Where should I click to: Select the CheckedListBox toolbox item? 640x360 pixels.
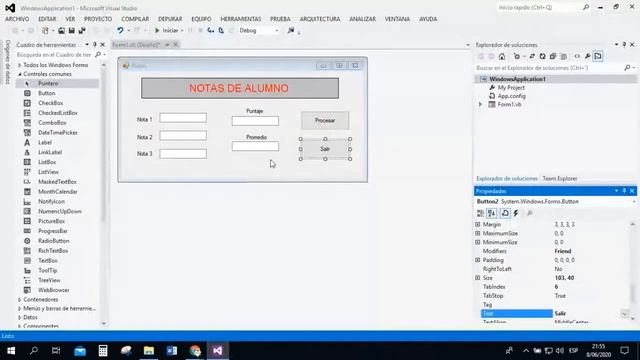click(x=58, y=113)
